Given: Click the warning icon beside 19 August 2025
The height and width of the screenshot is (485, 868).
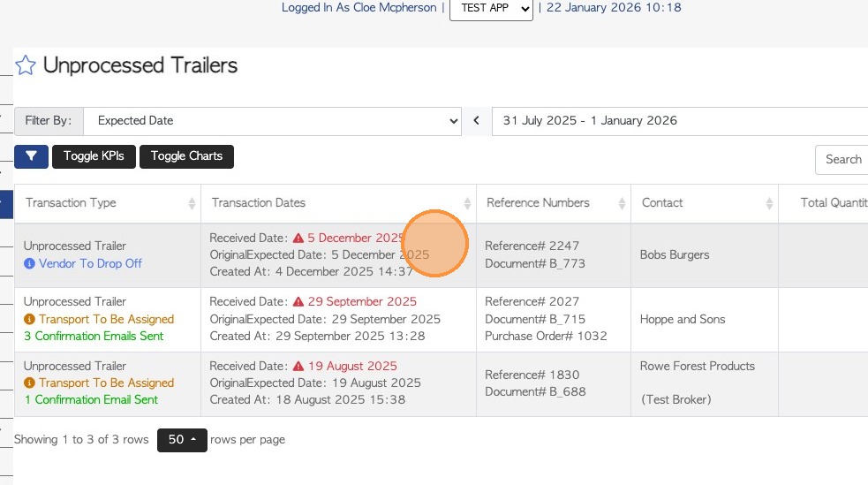Looking at the screenshot, I should [298, 366].
